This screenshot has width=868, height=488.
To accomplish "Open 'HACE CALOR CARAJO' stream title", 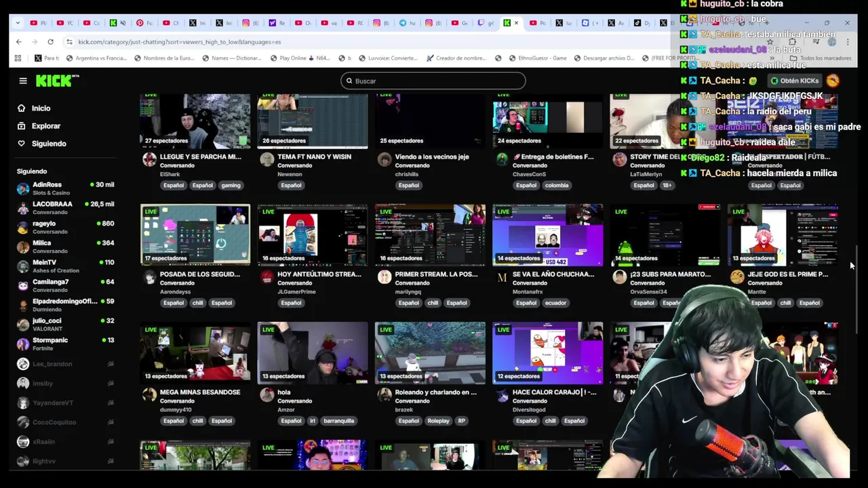I will click(554, 392).
